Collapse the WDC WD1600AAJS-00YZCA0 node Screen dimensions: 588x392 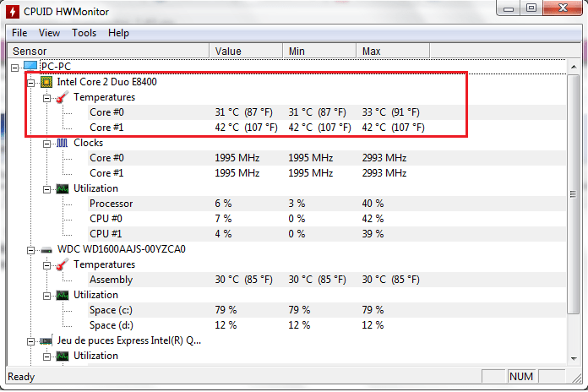(x=31, y=249)
